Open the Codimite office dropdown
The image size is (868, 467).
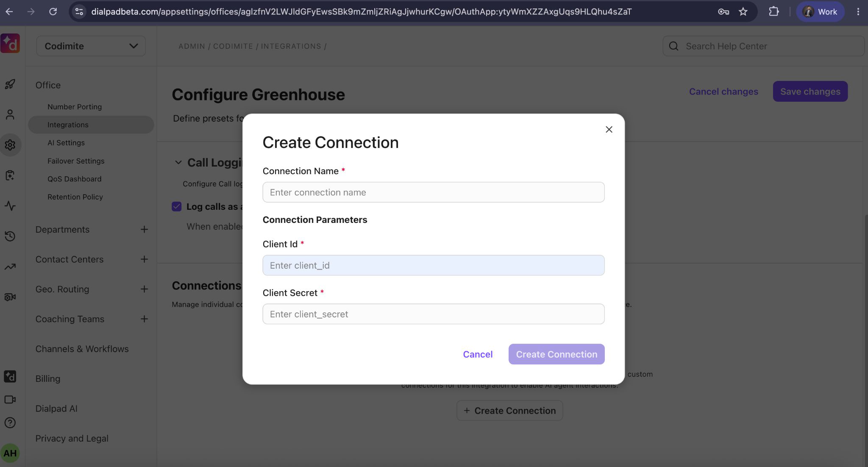(x=91, y=46)
